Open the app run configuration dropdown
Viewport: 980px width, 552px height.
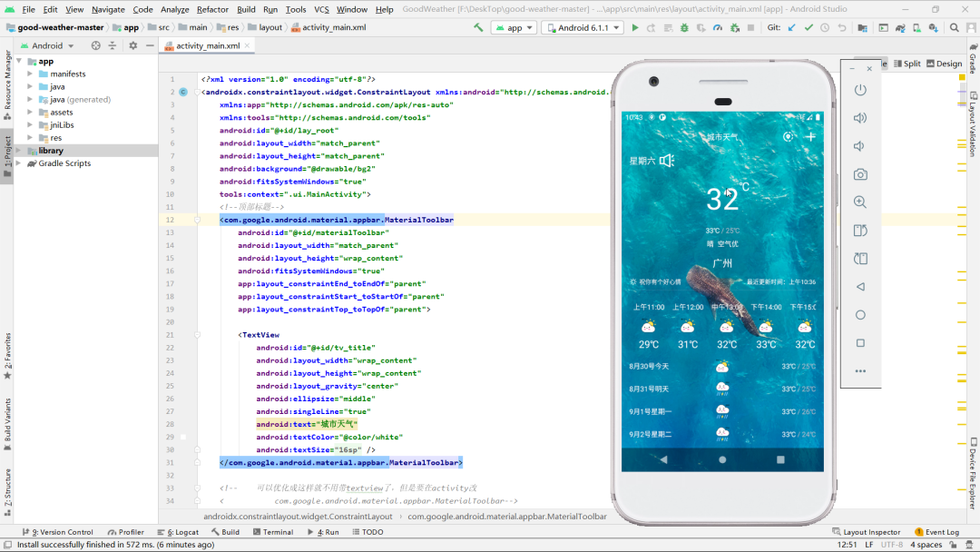[514, 27]
